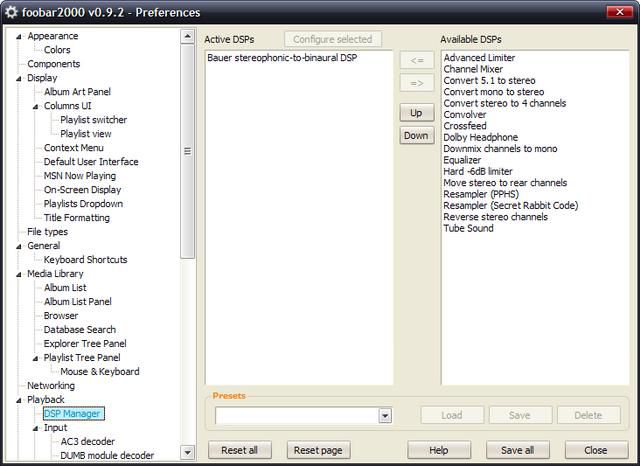
Task: Select Networking preferences page
Action: point(51,386)
